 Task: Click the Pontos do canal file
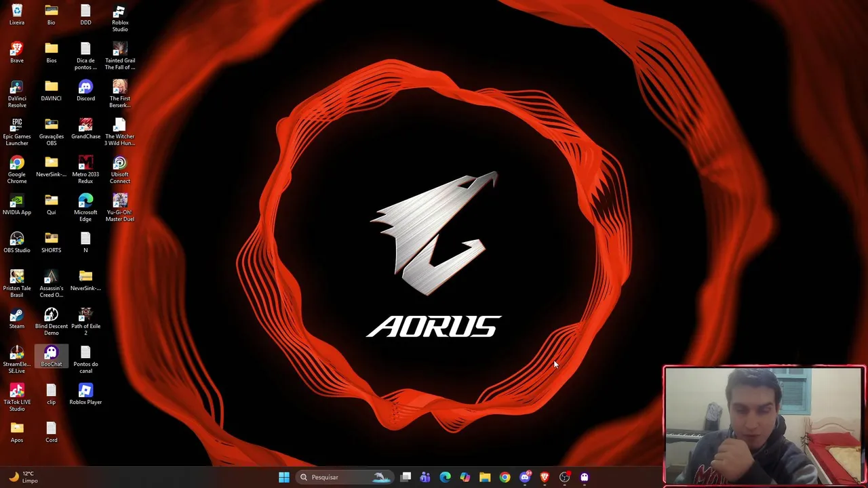85,360
